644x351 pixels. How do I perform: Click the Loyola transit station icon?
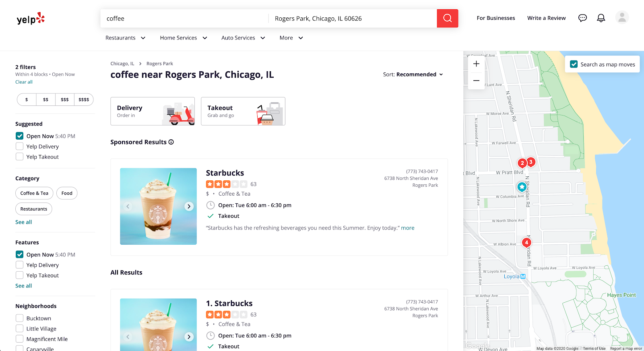tap(523, 277)
